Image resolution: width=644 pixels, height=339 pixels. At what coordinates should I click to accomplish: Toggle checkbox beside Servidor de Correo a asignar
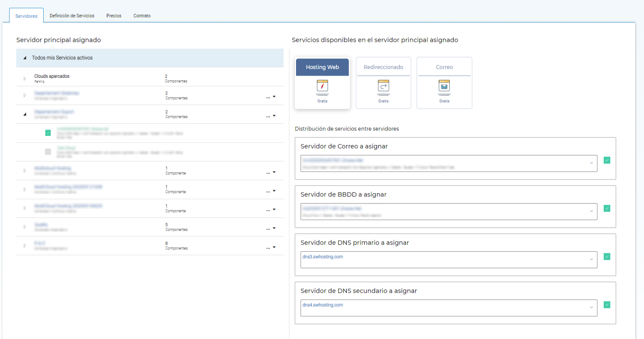click(x=607, y=160)
